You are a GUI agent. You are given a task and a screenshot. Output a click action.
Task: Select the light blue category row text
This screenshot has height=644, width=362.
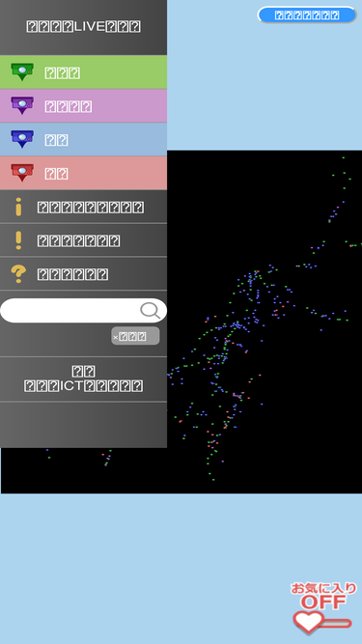pos(56,140)
